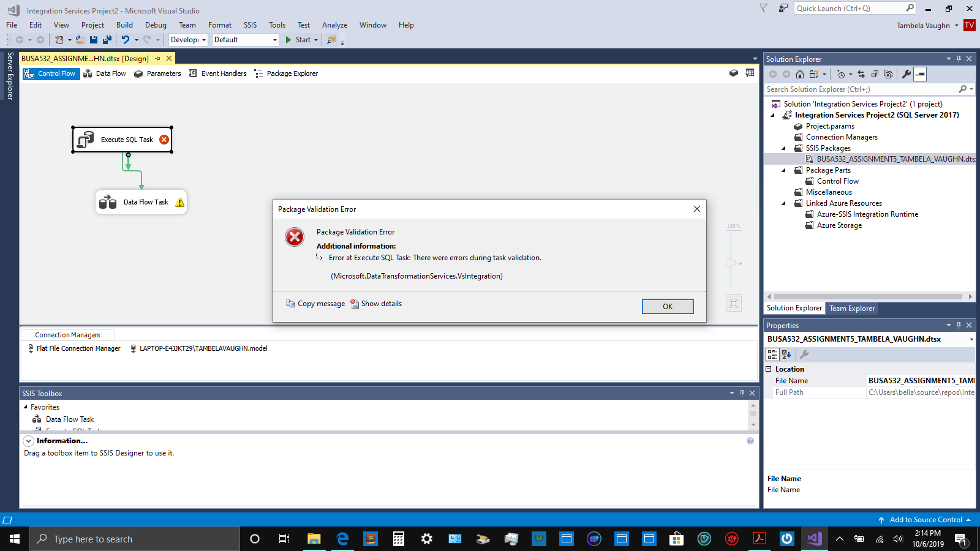Collapse the Favorites group in SSIS Toolbox
Viewport: 980px width, 551px height.
(x=26, y=407)
